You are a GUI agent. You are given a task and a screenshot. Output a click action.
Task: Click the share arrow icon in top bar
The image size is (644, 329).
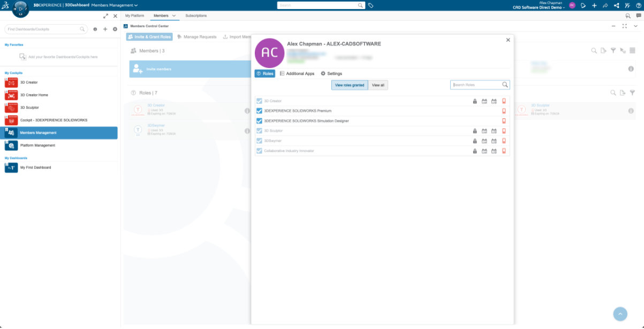[605, 5]
